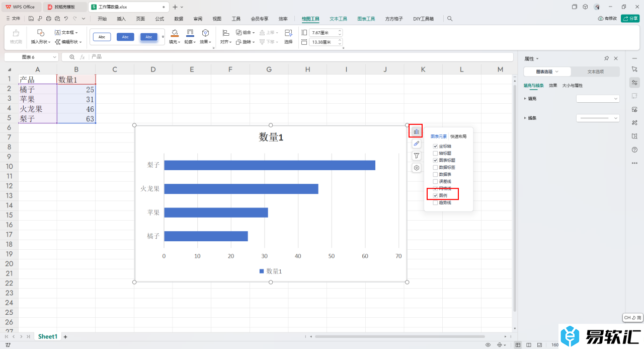Screen dimensions: 644x349
Task: Select the Sheet1 tab
Action: click(x=48, y=336)
